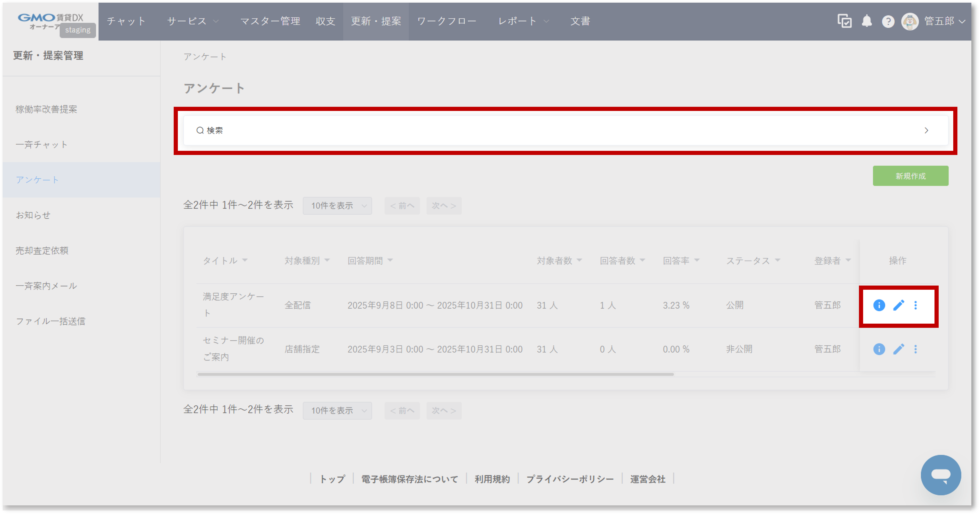This screenshot has height=514, width=980.
Task: Open info for セミナー開催のご案内 survey
Action: (x=879, y=349)
